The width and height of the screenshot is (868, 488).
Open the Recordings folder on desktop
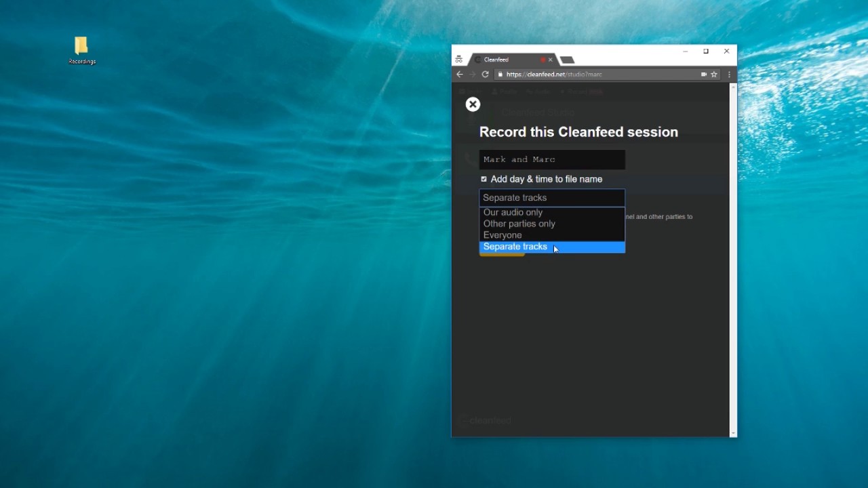point(81,51)
